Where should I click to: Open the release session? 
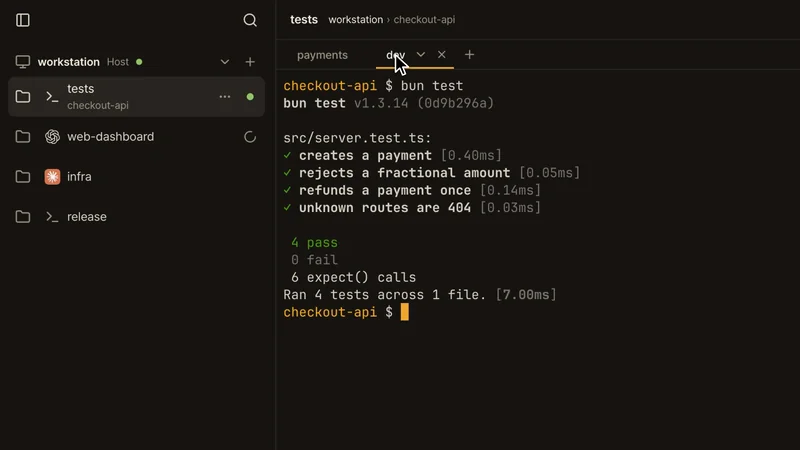[x=136, y=216]
